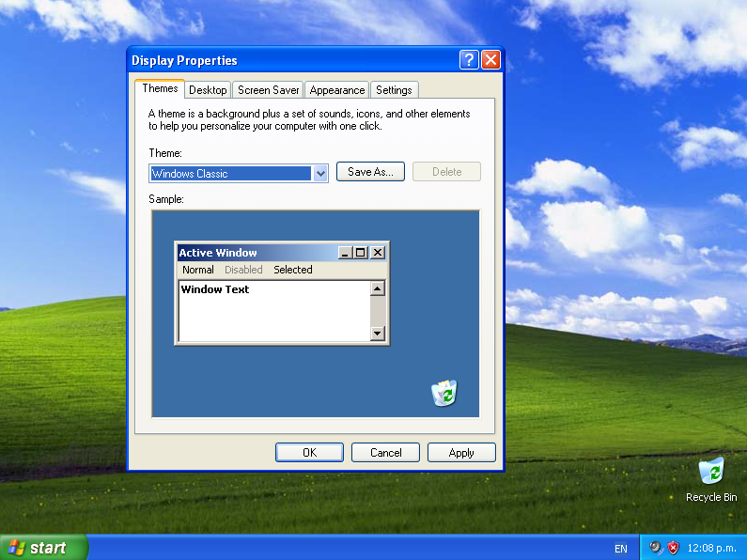
Task: Click the Apply button
Action: pyautogui.click(x=461, y=452)
